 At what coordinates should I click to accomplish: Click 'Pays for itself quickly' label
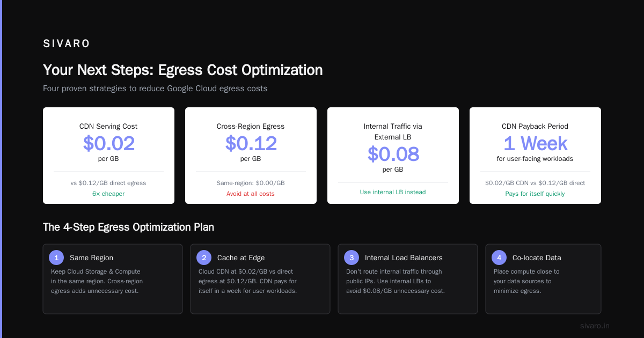(535, 194)
